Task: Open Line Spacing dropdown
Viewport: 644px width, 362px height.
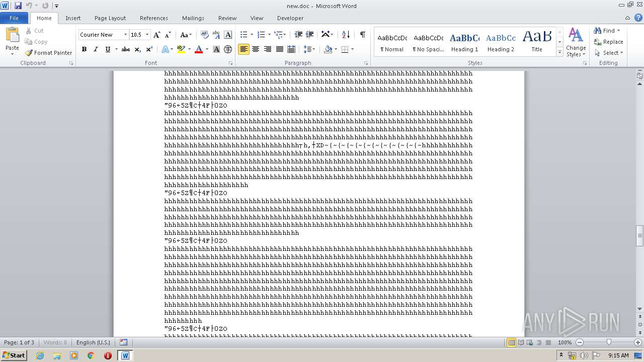Action: click(309, 49)
